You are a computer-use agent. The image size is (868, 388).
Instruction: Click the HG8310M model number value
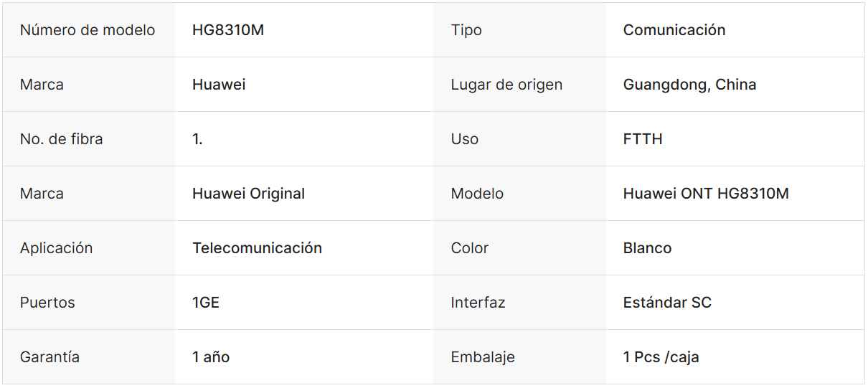[x=228, y=30]
